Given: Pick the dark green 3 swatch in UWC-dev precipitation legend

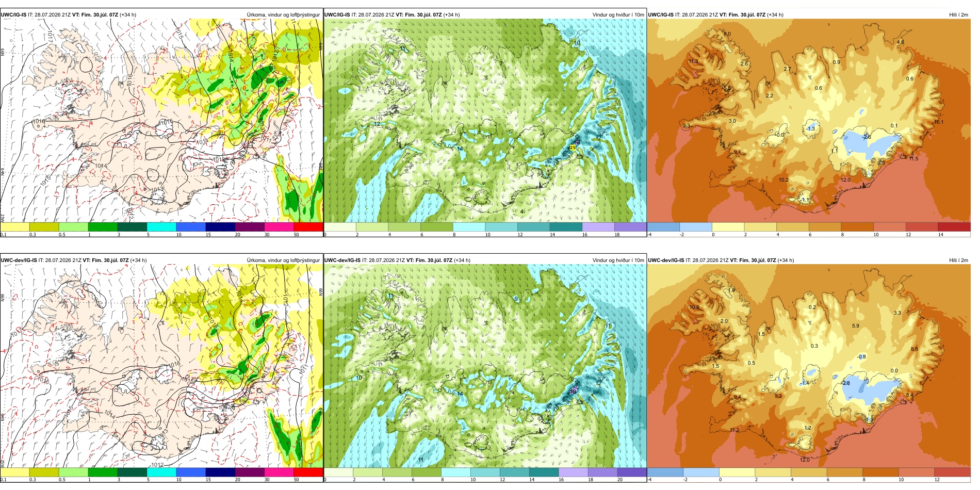Looking at the screenshot, I should (x=132, y=472).
